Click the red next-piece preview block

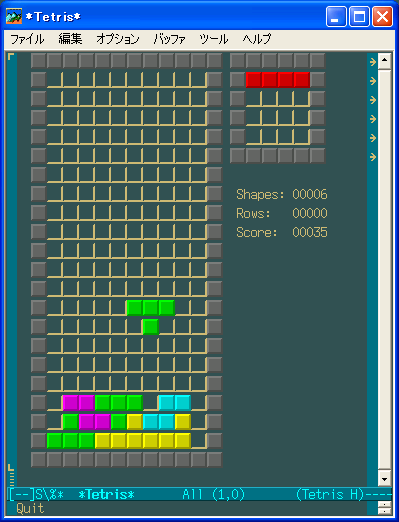[x=278, y=80]
